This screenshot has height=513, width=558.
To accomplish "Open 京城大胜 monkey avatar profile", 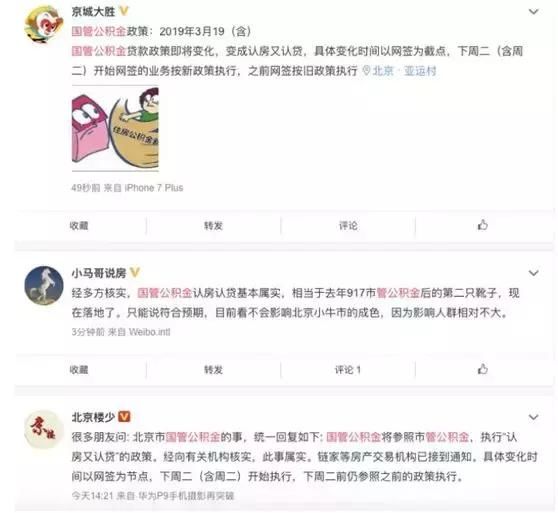I will click(x=43, y=24).
